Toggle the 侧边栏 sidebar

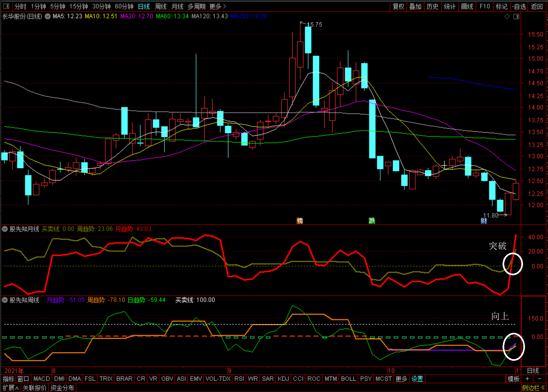pos(534,388)
